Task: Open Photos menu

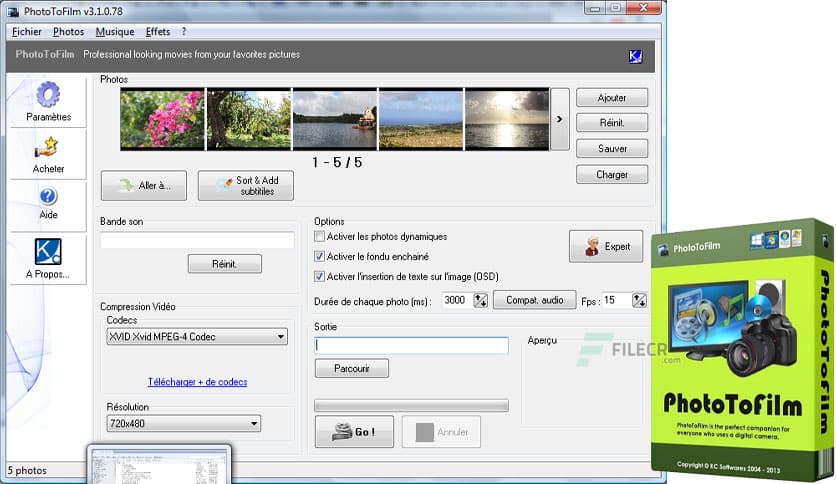Action: point(69,31)
